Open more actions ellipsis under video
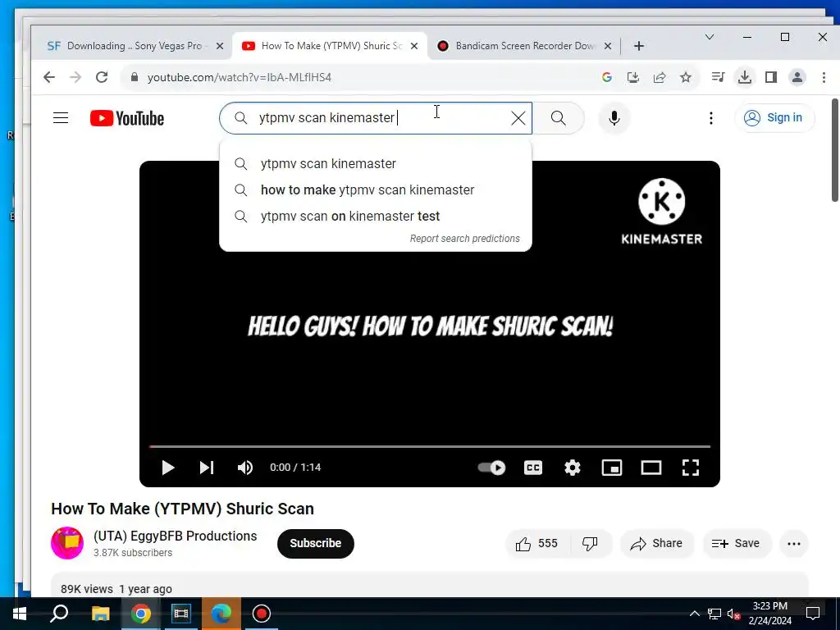Image resolution: width=840 pixels, height=630 pixels. (x=794, y=544)
